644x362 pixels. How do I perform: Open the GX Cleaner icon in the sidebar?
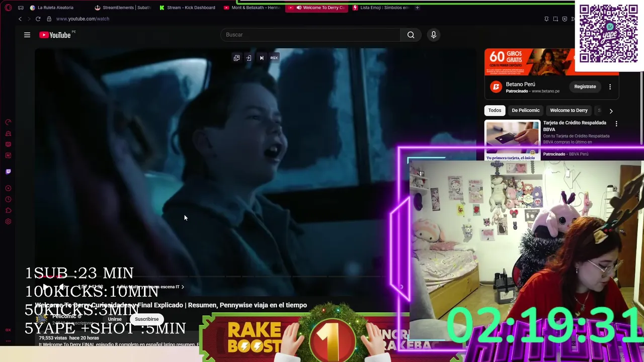pos(8,133)
